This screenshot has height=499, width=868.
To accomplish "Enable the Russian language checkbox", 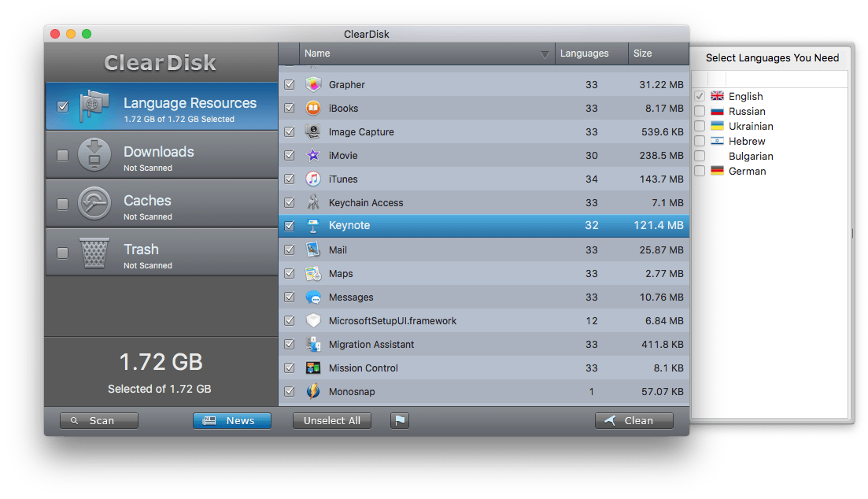I will coord(699,111).
